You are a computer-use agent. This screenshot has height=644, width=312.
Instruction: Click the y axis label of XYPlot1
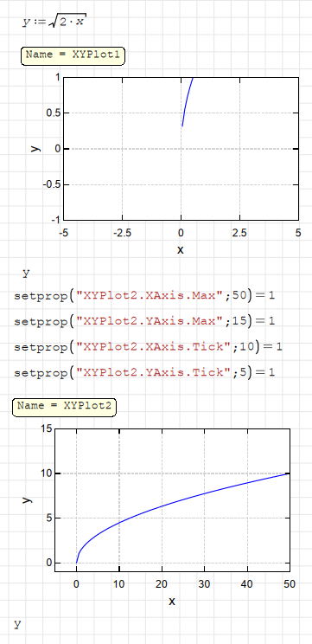tap(36, 148)
